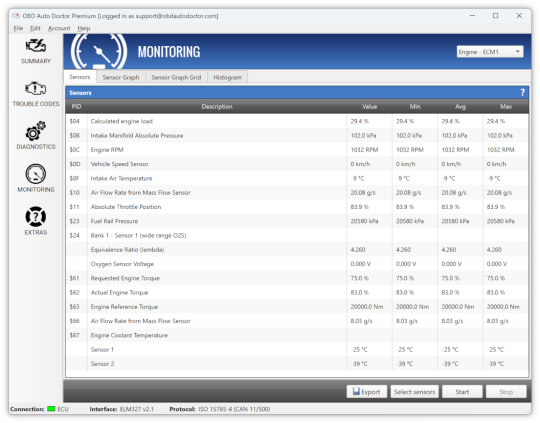
Task: Open the Summary engine icon
Action: [36, 46]
